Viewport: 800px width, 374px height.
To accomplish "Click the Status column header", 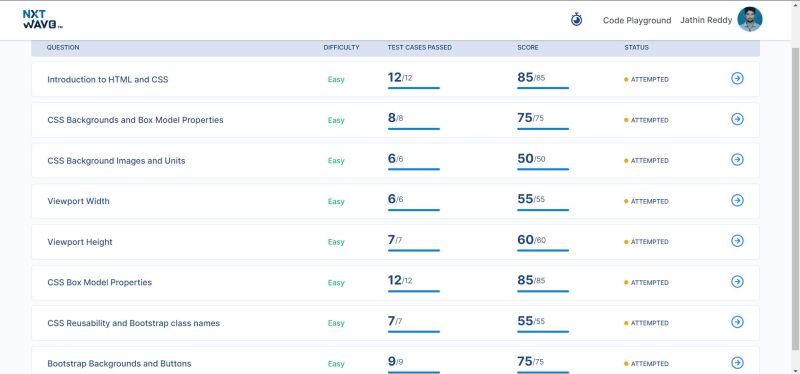I will (x=636, y=47).
